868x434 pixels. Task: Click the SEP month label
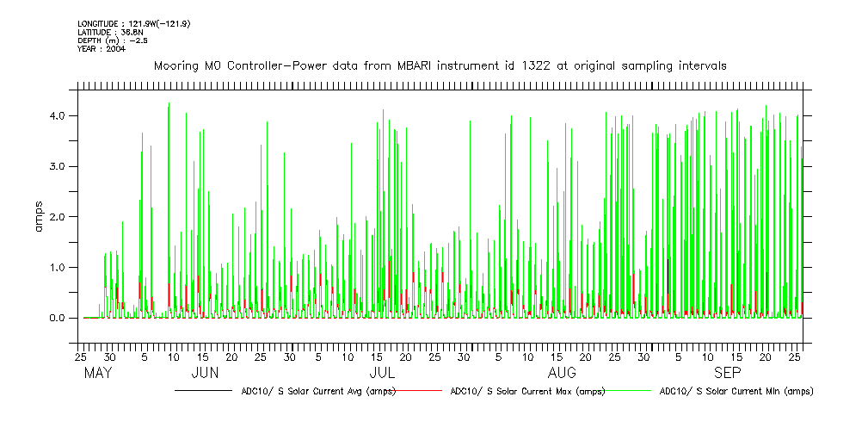coord(727,374)
